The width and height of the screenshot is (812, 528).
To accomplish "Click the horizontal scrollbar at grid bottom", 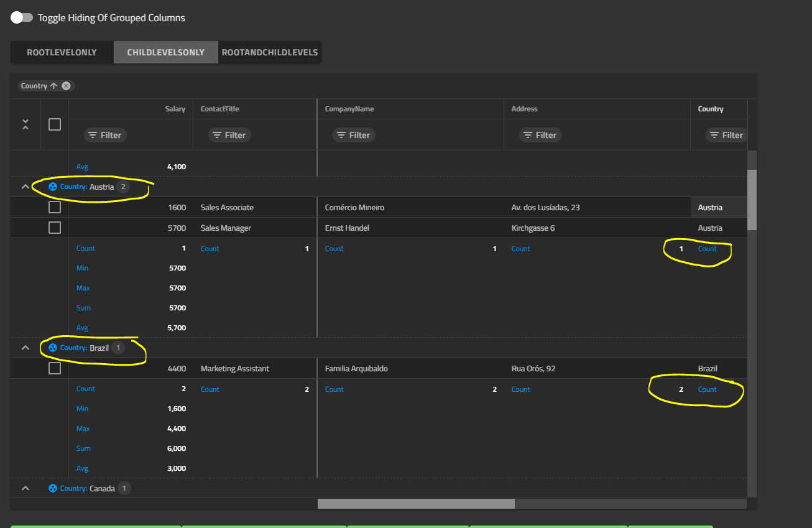I will point(415,504).
